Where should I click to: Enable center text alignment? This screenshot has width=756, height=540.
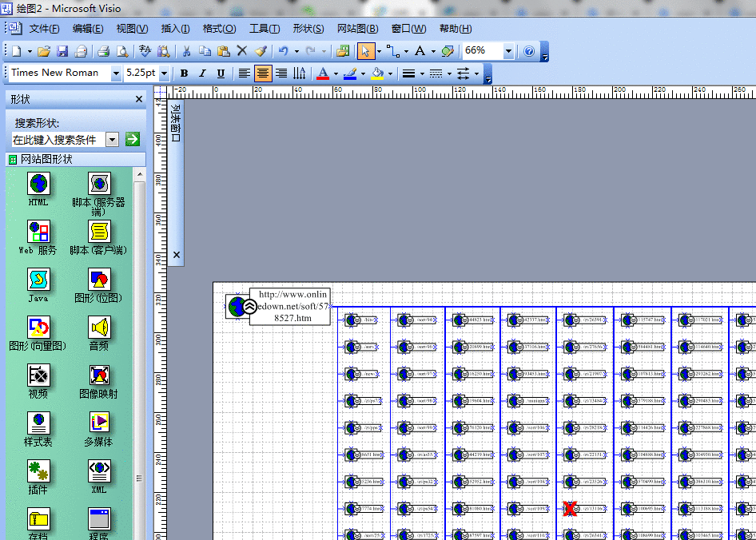click(262, 73)
